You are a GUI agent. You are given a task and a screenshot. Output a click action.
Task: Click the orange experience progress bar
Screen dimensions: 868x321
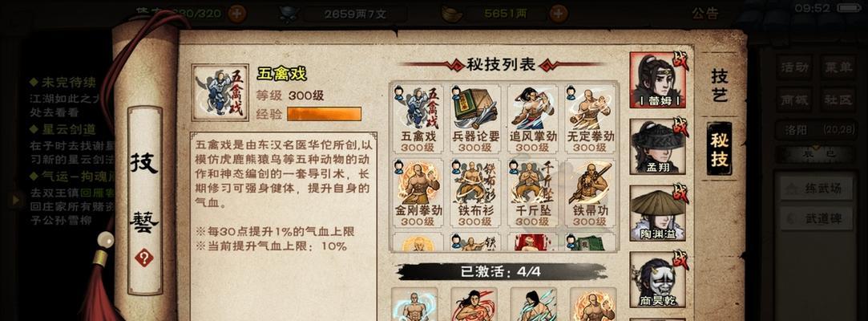(324, 114)
